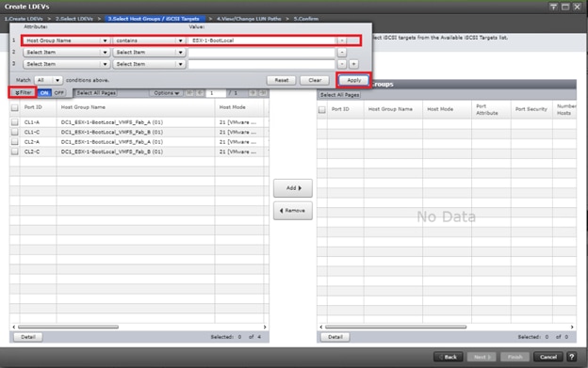The height and width of the screenshot is (368, 588).
Task: Click Select All Pages in right table
Action: click(340, 95)
